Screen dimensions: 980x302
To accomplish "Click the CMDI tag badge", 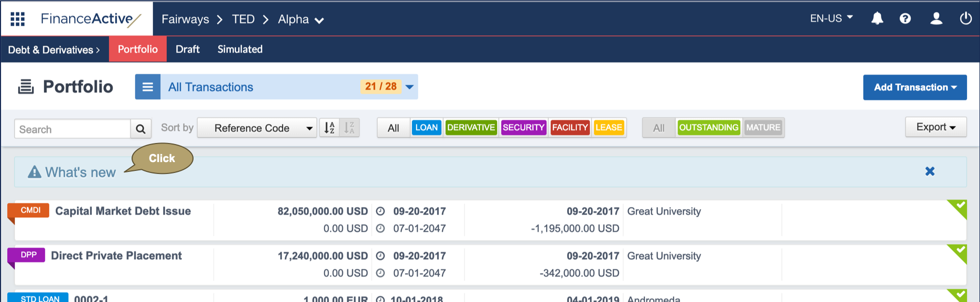I will tap(28, 211).
